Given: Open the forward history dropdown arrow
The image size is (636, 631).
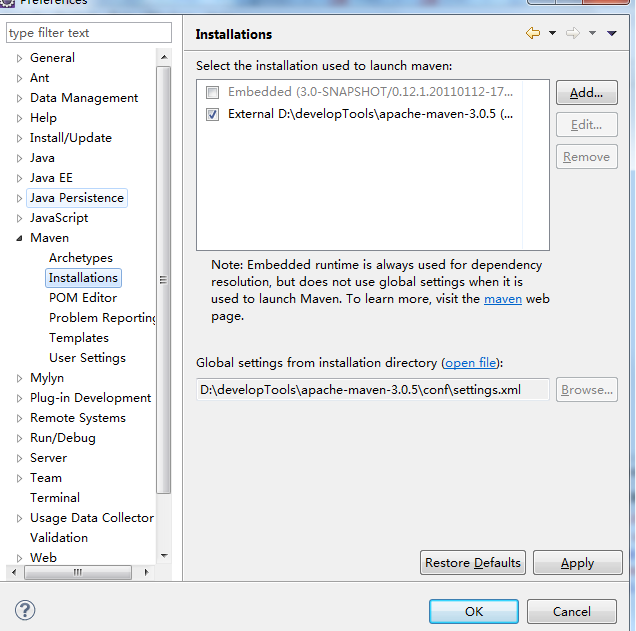Looking at the screenshot, I should [x=592, y=33].
